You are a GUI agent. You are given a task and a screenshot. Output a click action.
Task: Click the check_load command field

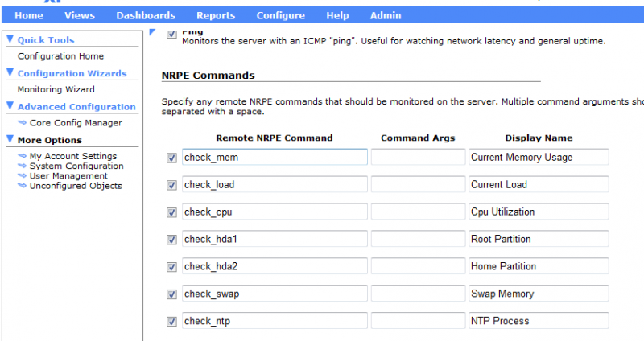[275, 184]
